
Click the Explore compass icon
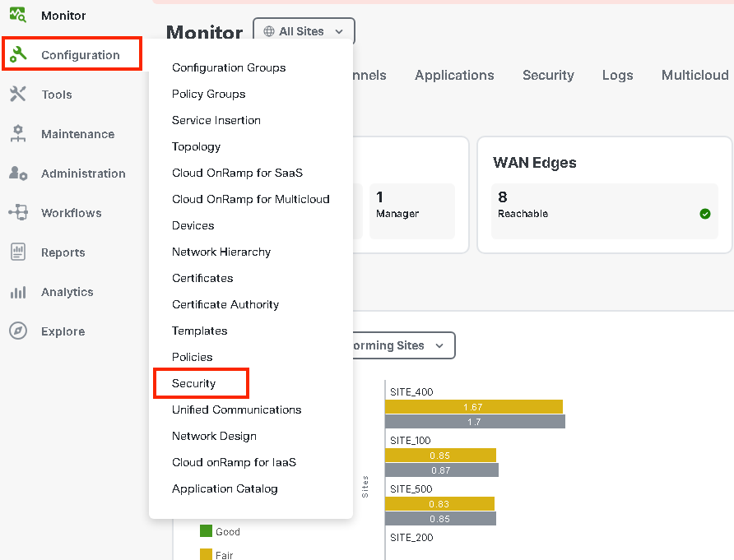(18, 331)
